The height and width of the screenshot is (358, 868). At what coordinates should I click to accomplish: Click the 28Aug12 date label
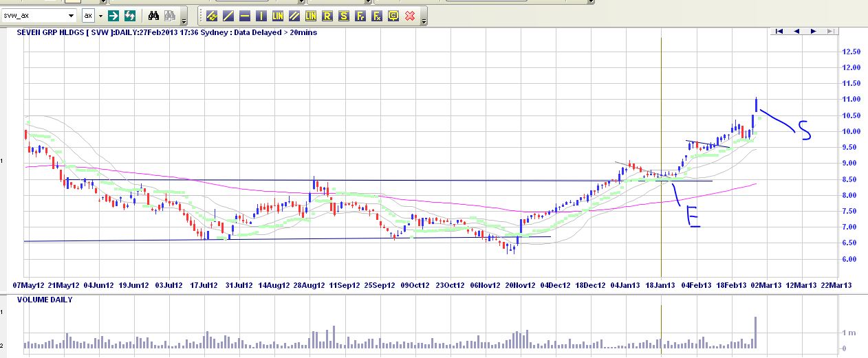[309, 284]
